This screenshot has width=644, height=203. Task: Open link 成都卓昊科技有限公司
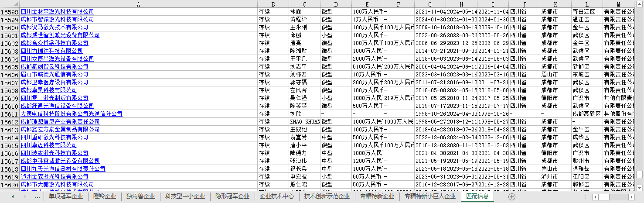(49, 90)
